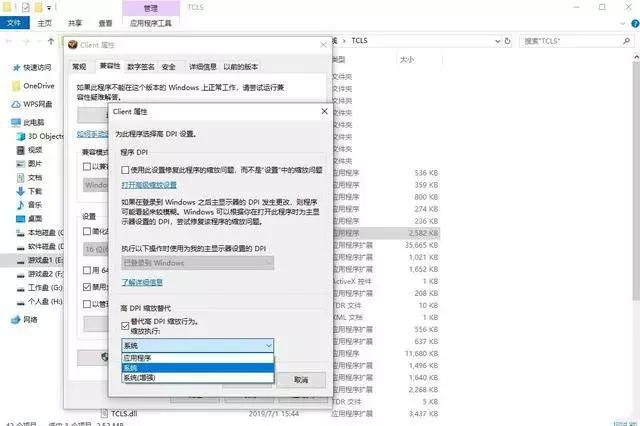Select 此电脑 computer icon

pyautogui.click(x=16, y=122)
